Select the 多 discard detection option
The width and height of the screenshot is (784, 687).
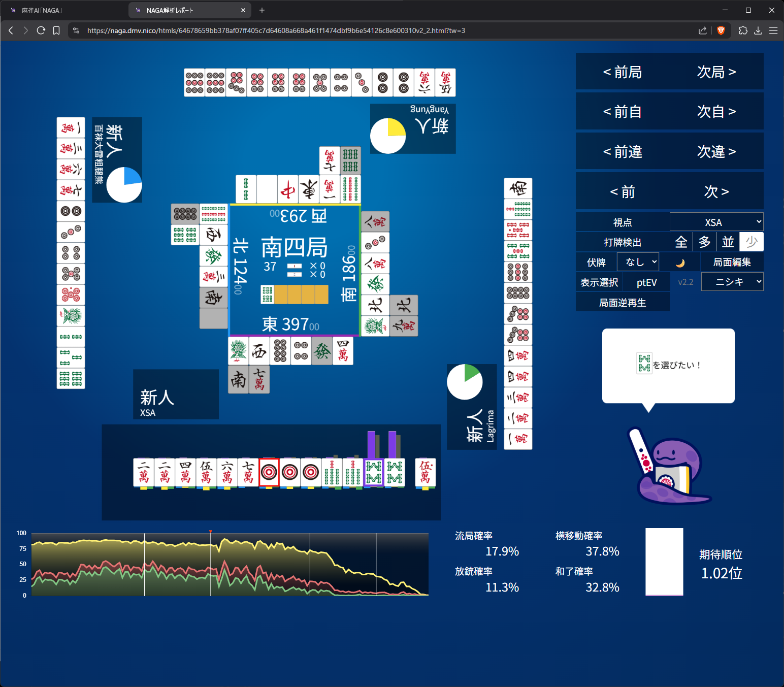tap(704, 242)
